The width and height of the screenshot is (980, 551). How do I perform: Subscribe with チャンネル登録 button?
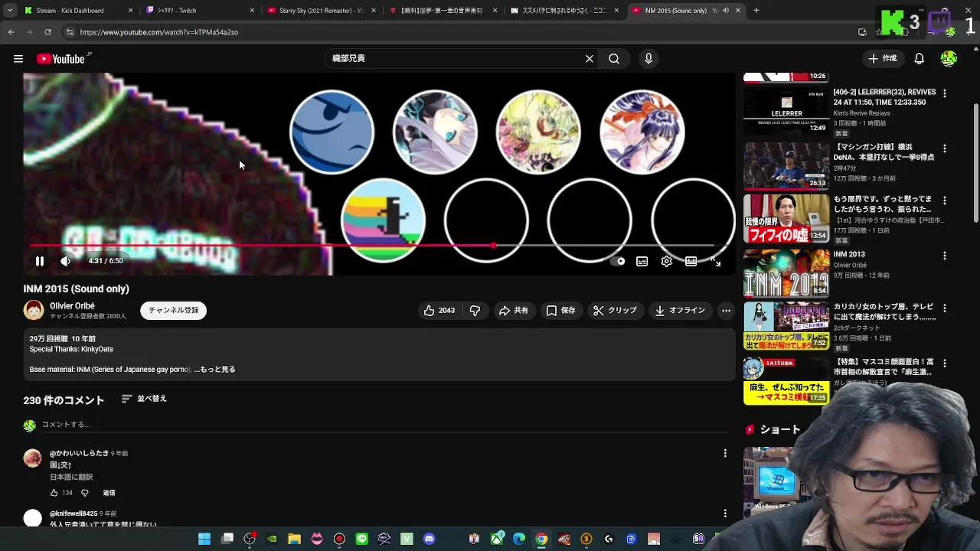click(173, 310)
